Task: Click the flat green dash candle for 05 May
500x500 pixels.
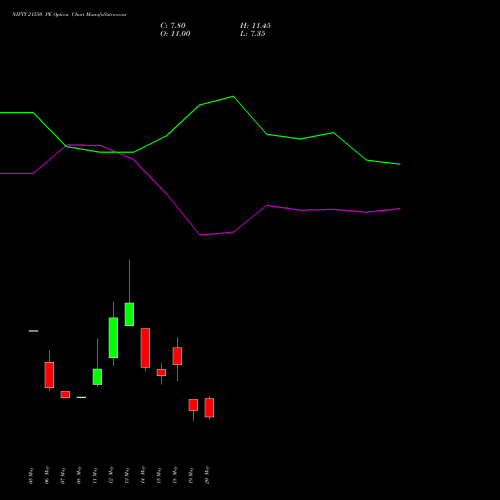Action: click(x=33, y=331)
